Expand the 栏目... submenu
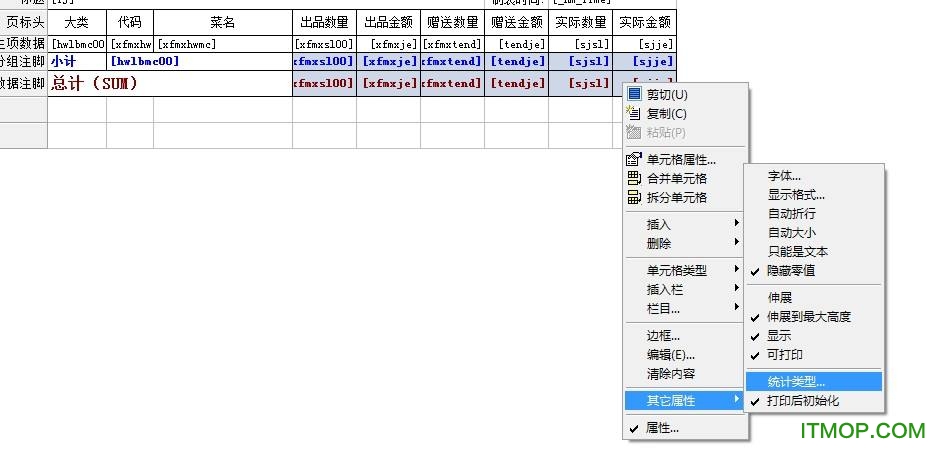Viewport: 931px width, 456px height. point(685,309)
